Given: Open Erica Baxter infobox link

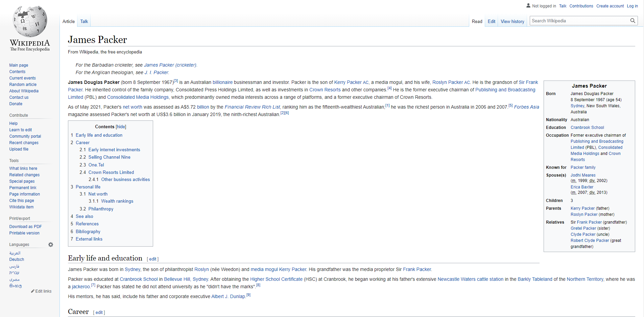Looking at the screenshot, I should click(582, 187).
